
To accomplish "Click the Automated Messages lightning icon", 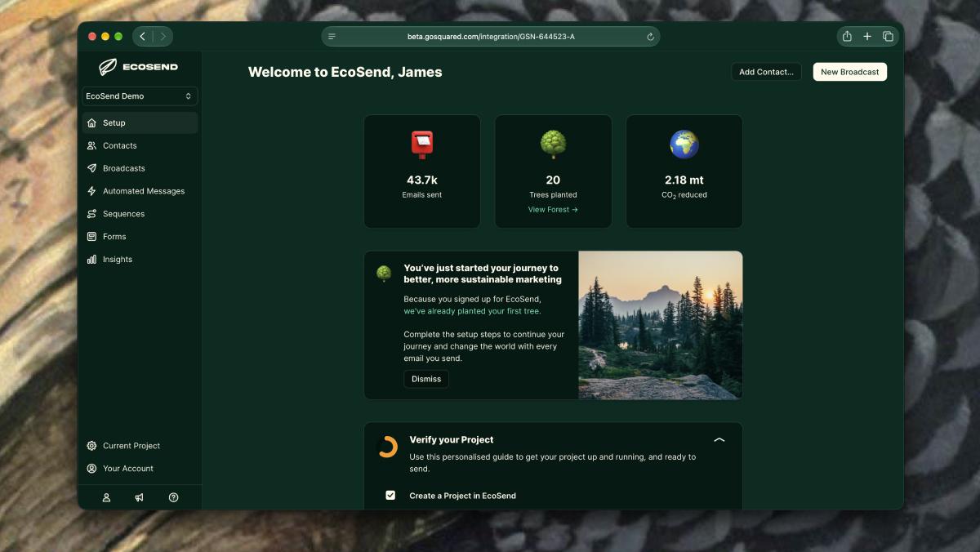I will click(91, 191).
